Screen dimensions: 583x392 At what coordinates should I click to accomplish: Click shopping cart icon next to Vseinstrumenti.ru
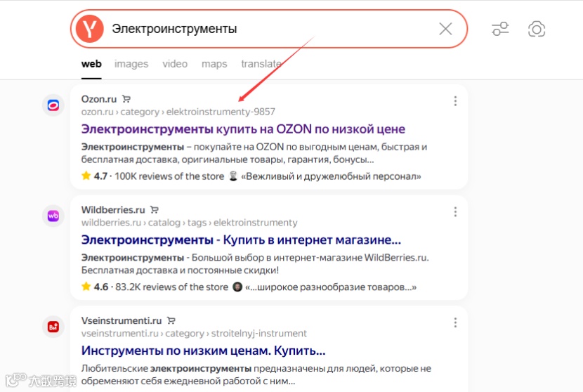coord(171,320)
